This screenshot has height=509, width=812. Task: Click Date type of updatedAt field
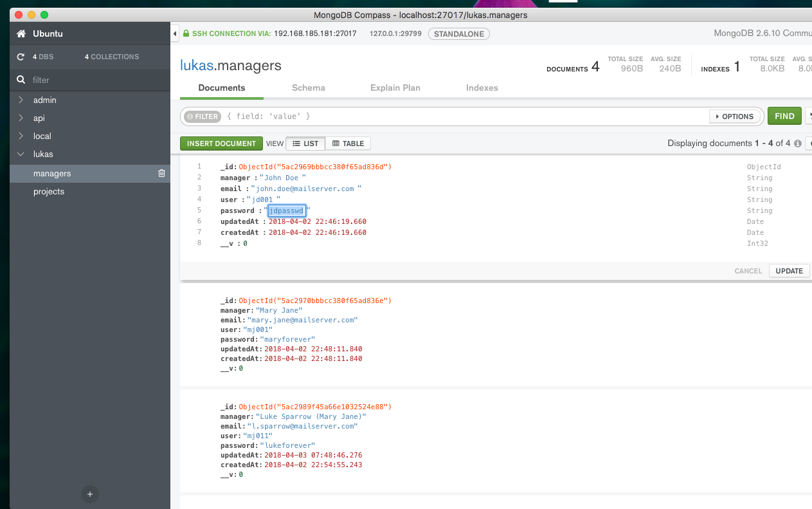(755, 221)
